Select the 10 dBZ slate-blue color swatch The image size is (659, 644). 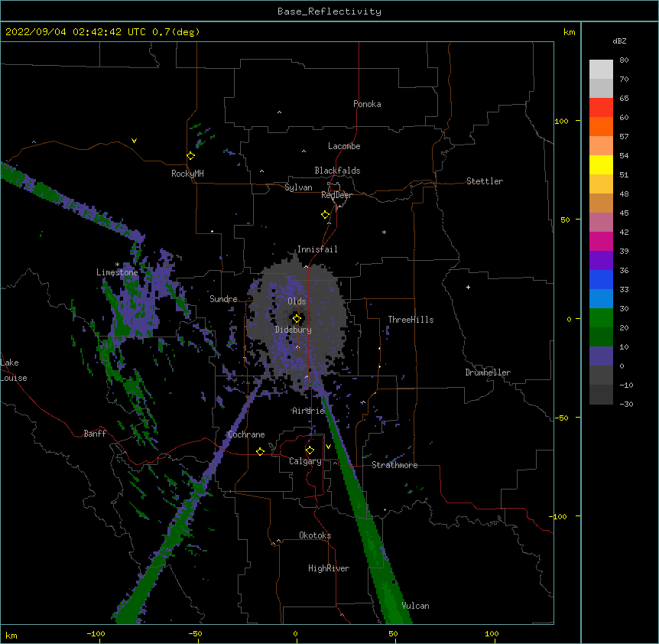click(x=601, y=356)
